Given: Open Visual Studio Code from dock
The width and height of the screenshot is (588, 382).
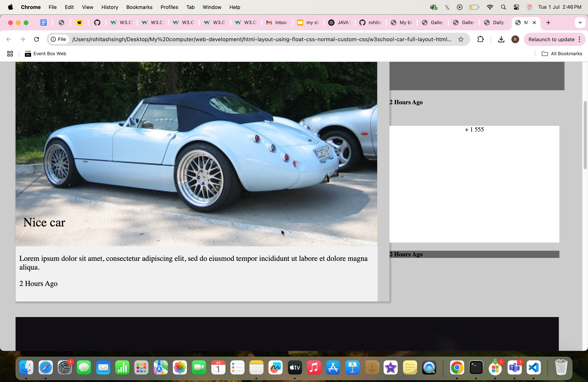Looking at the screenshot, I should click(x=533, y=367).
